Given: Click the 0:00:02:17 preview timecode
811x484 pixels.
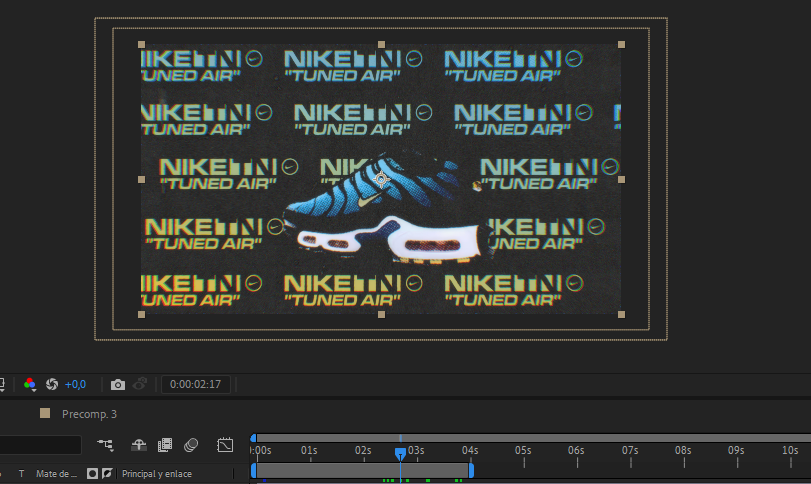Looking at the screenshot, I should tap(196, 384).
